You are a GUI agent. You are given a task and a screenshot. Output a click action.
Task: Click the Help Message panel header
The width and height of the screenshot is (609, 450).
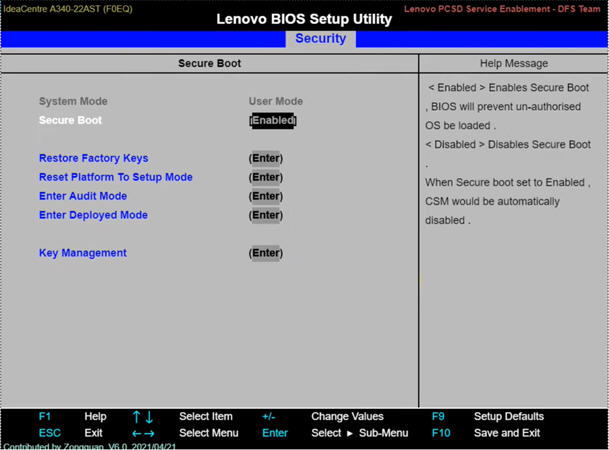pos(513,63)
